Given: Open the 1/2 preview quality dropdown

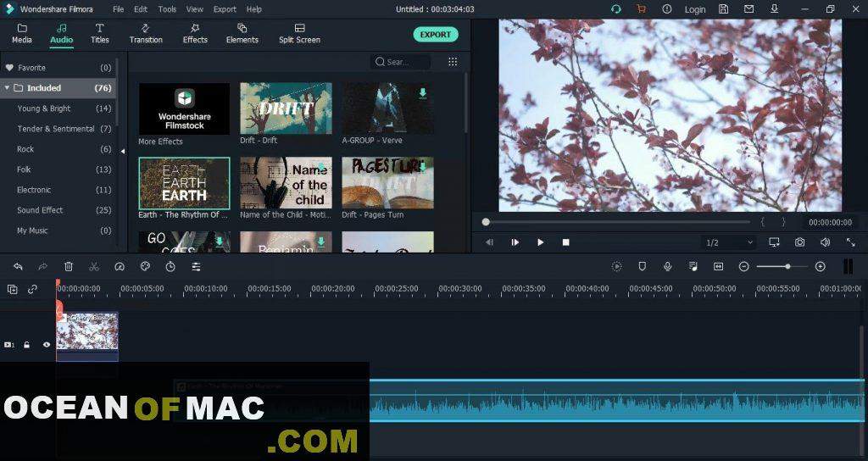Looking at the screenshot, I should click(x=729, y=242).
